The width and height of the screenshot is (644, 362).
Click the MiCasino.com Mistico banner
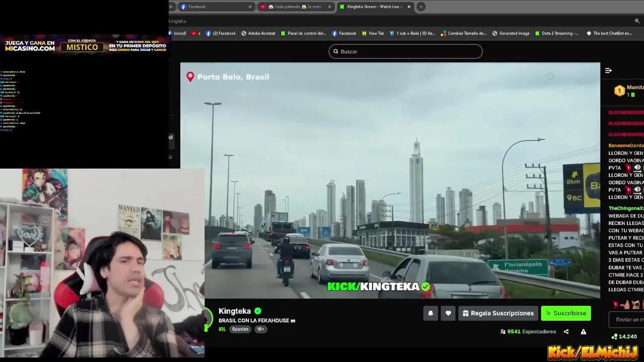86,46
